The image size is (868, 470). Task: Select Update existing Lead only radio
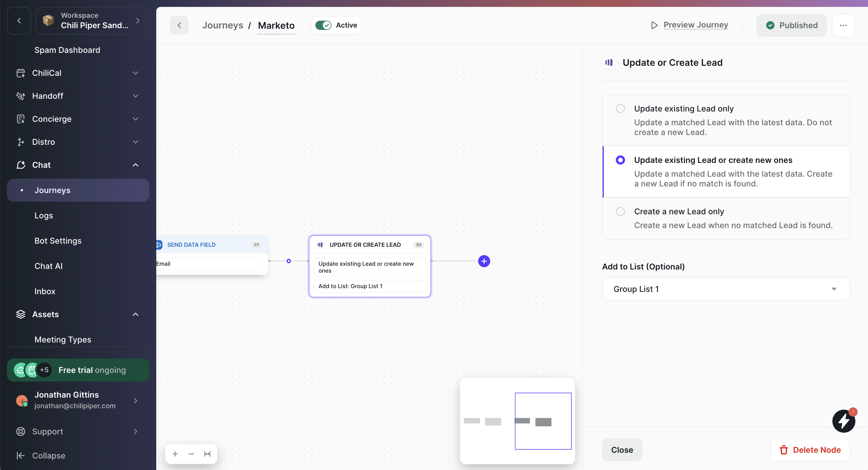620,109
